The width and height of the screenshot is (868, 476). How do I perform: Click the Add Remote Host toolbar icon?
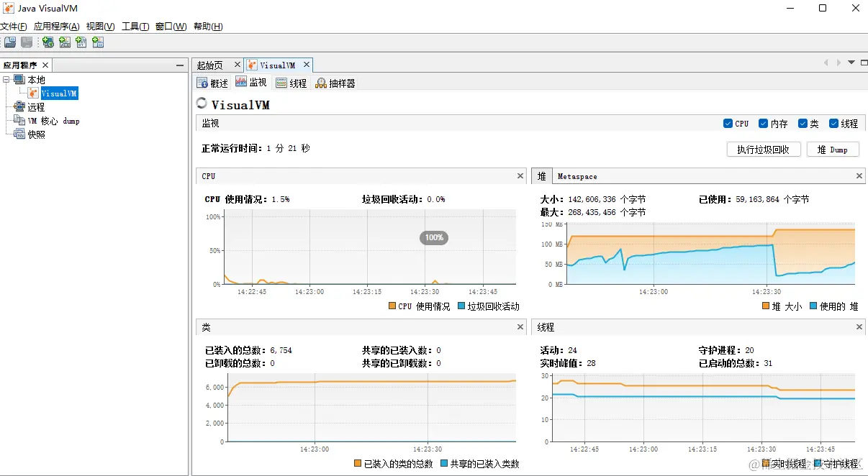pos(48,42)
